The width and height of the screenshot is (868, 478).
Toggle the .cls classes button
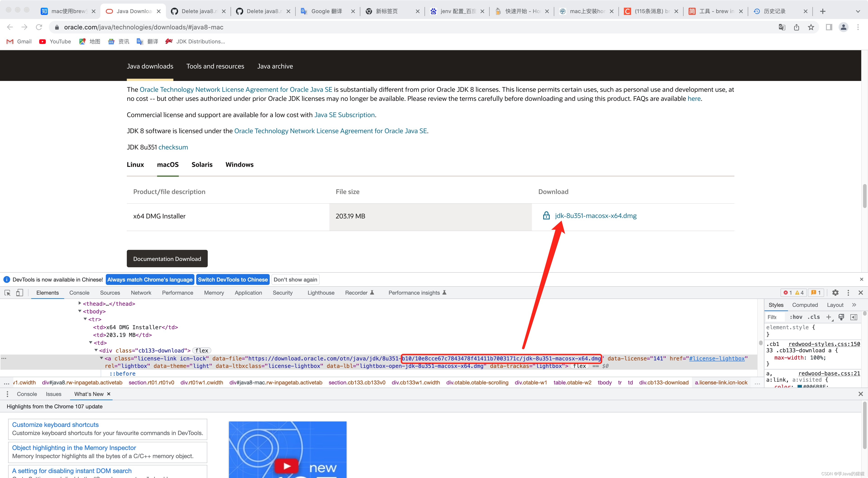click(814, 317)
